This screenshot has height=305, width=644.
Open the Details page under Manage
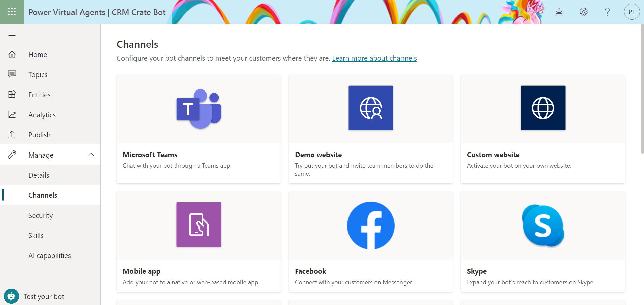click(38, 175)
